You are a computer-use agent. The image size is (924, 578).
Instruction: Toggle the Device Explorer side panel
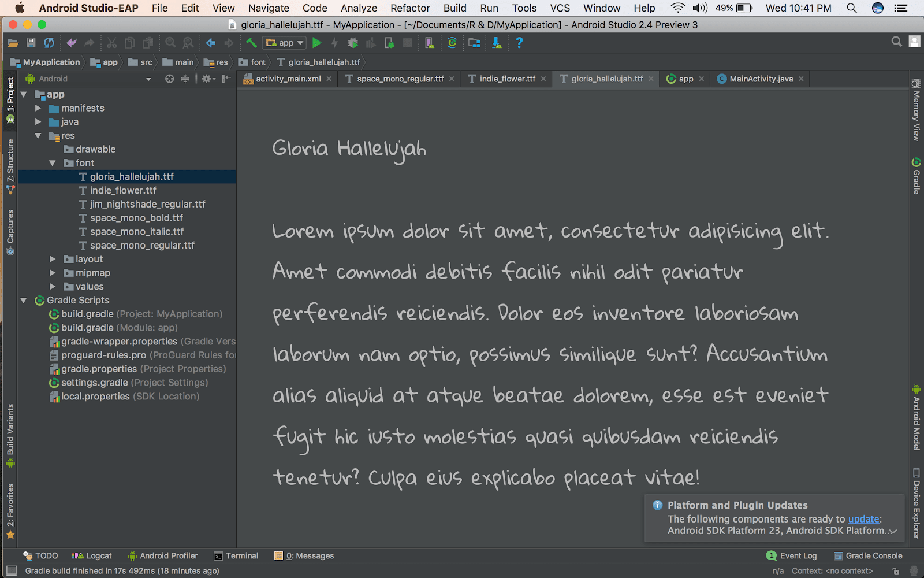coord(916,502)
